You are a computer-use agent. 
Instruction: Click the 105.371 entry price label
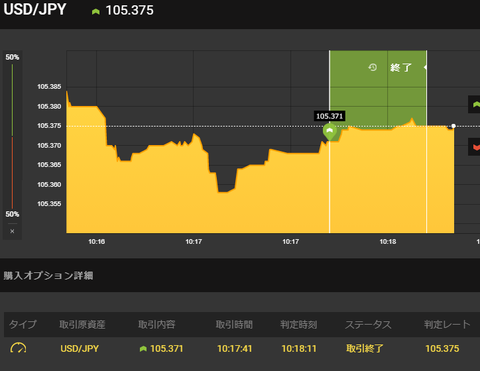[x=330, y=116]
